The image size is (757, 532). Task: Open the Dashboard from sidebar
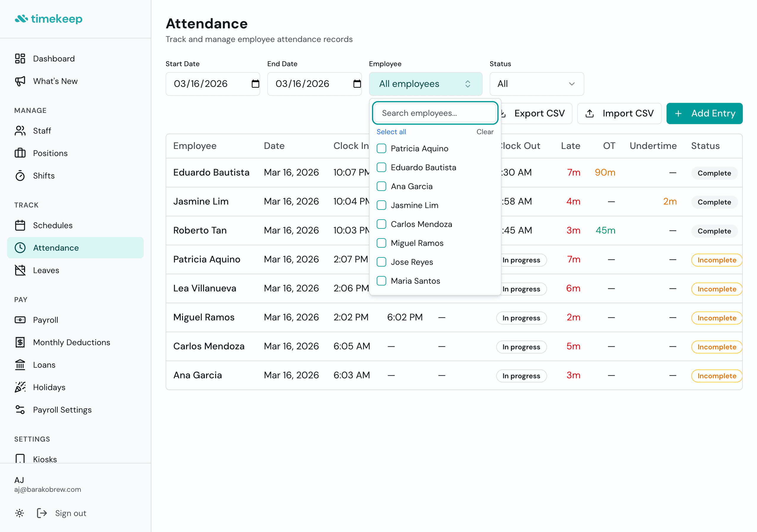tap(54, 58)
